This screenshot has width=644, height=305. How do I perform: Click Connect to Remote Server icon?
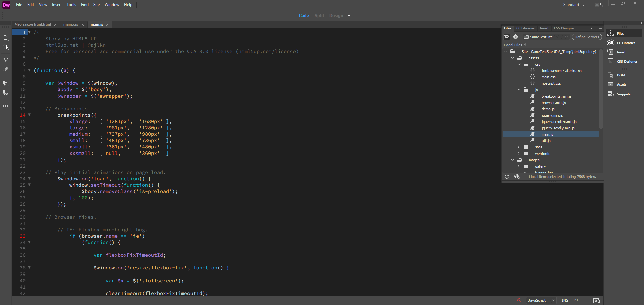click(507, 37)
